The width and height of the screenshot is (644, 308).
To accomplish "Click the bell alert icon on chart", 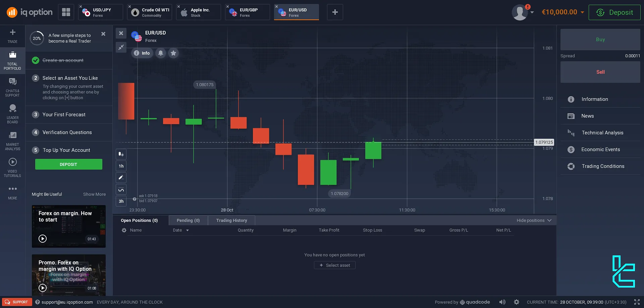I will point(161,53).
